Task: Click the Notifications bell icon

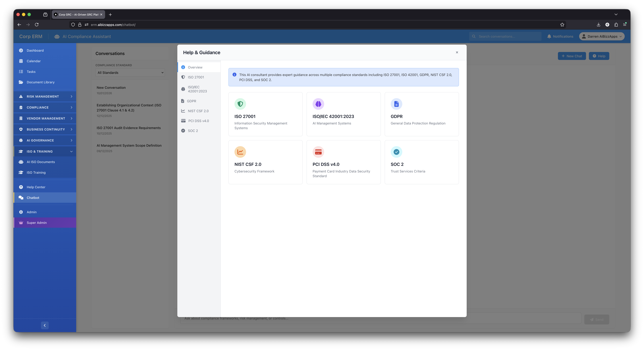Action: click(x=549, y=37)
